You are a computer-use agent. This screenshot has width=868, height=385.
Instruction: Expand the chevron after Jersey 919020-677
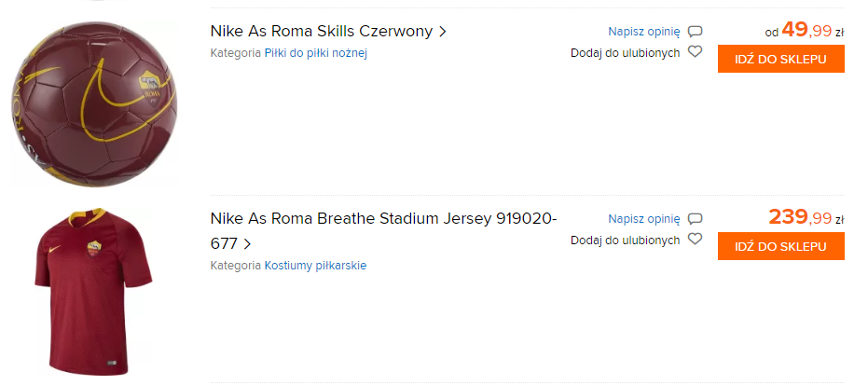pos(247,244)
